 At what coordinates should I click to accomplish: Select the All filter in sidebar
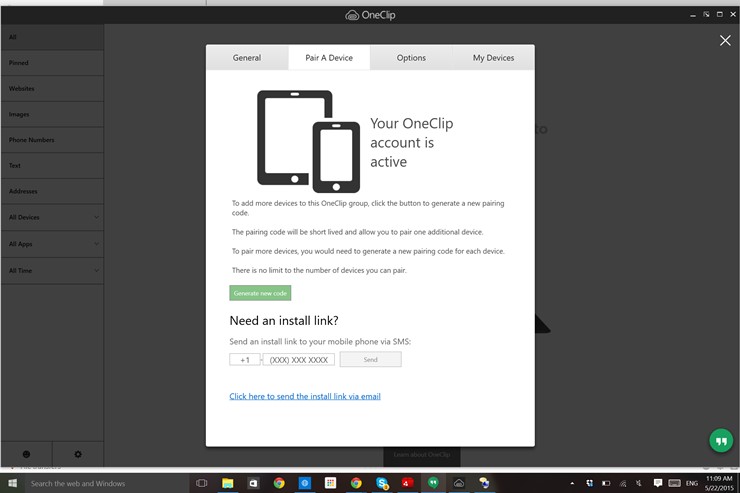(x=52, y=37)
